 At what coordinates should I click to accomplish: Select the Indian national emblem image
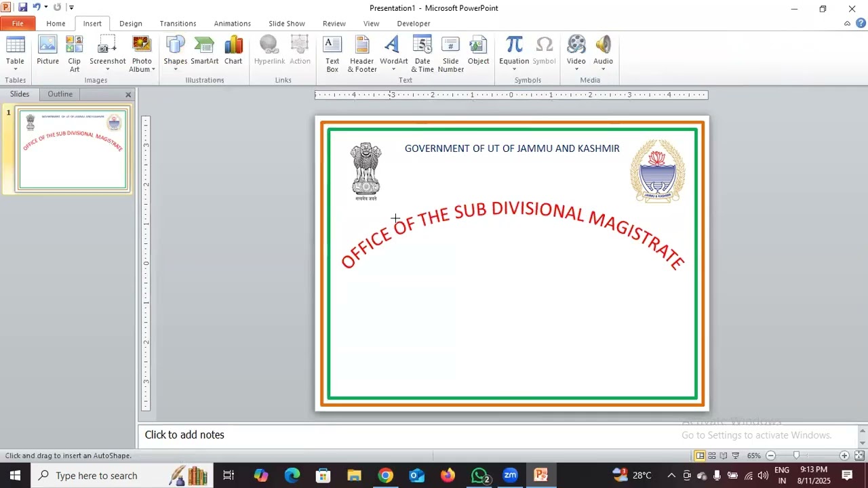(x=366, y=171)
